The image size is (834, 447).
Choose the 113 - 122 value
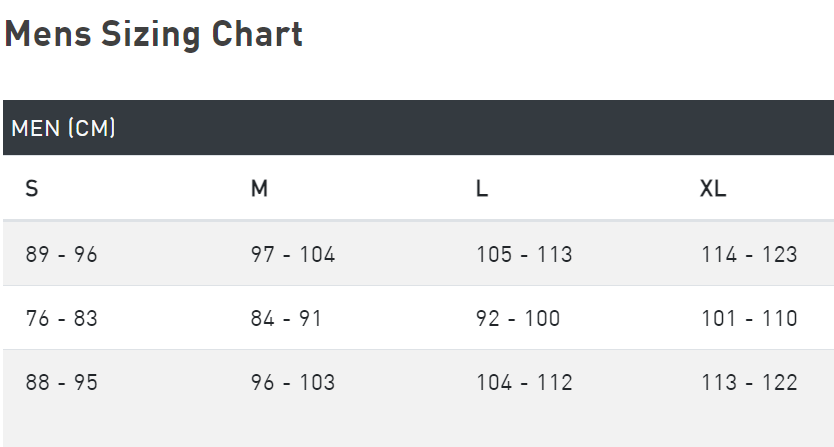[x=749, y=383]
